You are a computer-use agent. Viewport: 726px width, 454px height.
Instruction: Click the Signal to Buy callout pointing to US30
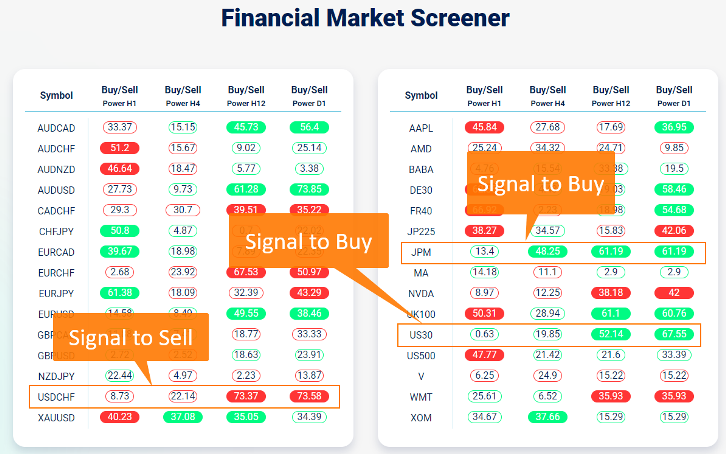coord(308,241)
